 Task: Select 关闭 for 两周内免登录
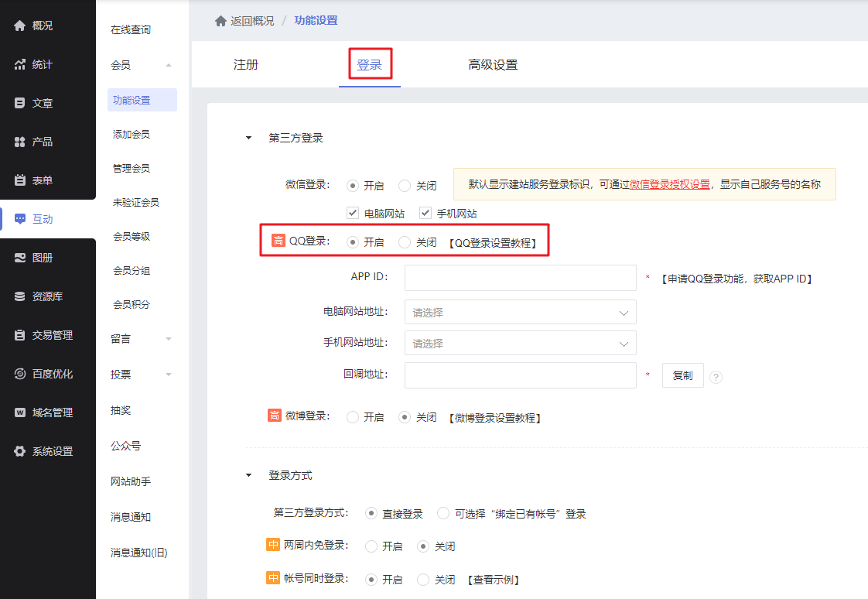click(x=423, y=546)
